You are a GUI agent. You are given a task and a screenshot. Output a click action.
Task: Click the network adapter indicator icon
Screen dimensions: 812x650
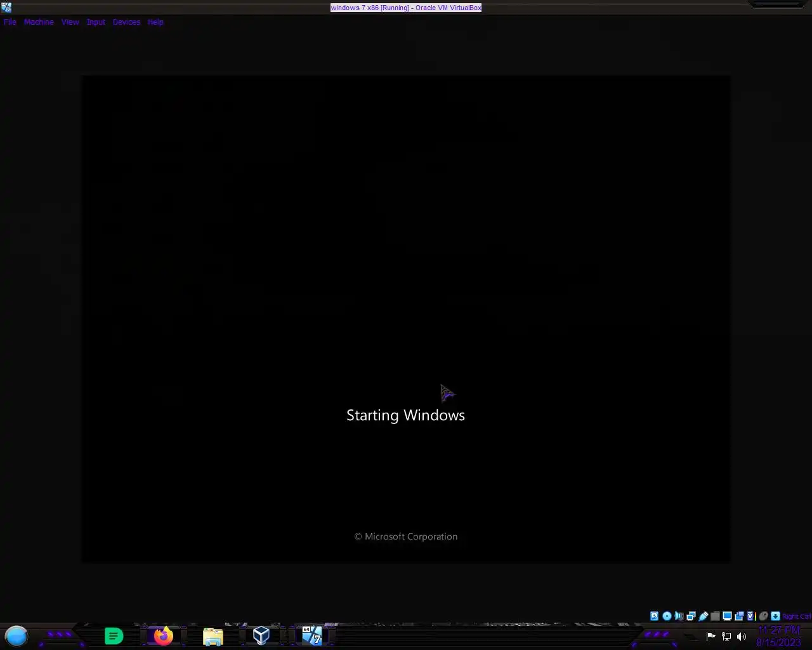[691, 616]
